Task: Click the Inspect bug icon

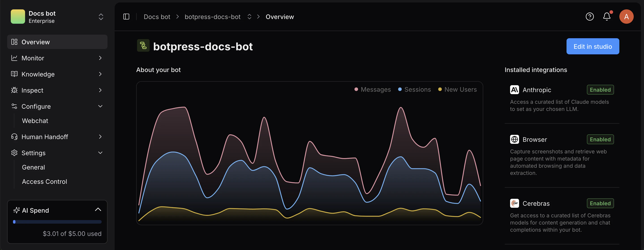Action: tap(14, 90)
